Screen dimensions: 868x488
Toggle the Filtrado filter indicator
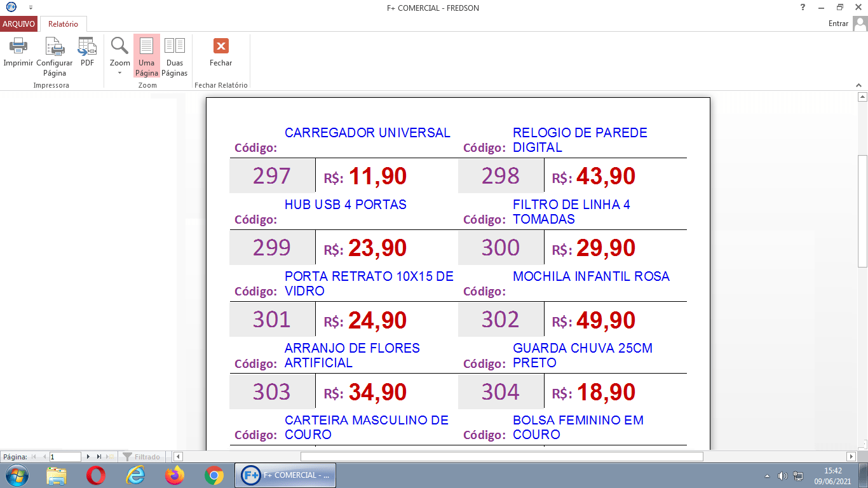point(141,457)
